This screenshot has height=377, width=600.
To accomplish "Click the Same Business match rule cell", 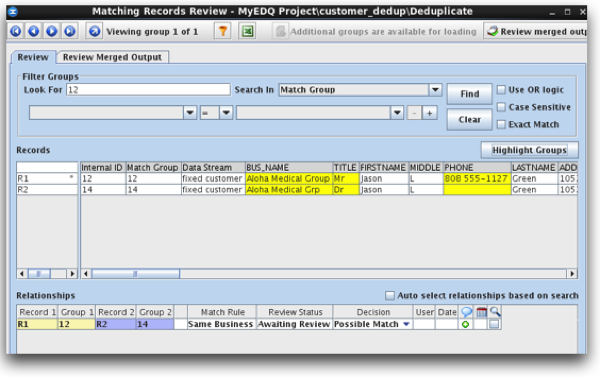I will click(221, 324).
